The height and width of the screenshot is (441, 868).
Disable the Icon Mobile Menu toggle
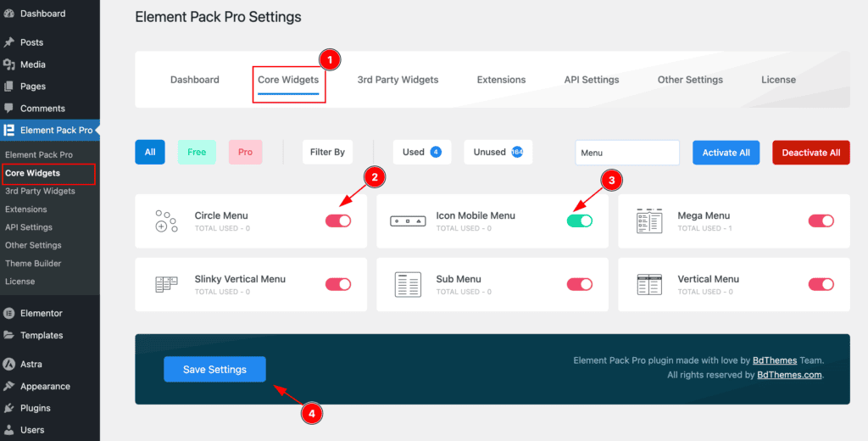point(580,221)
